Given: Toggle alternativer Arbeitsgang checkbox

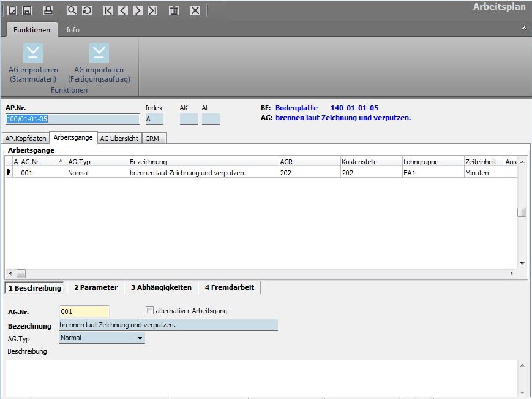Looking at the screenshot, I should click(149, 311).
